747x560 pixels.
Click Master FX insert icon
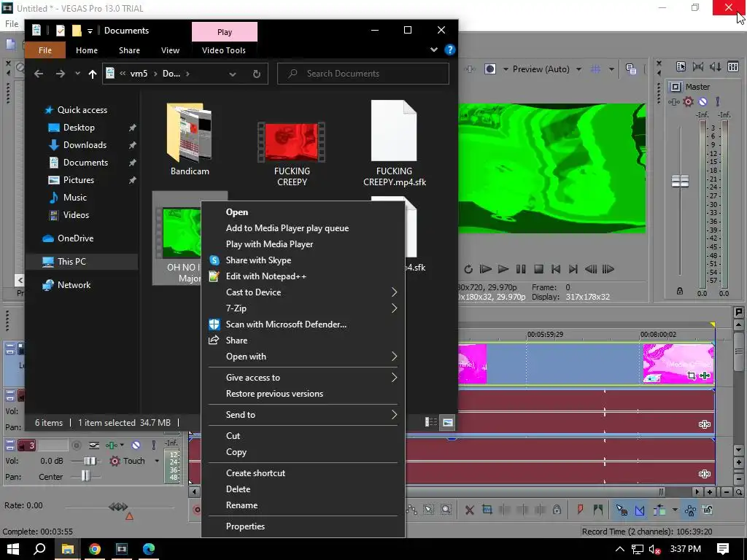(673, 101)
